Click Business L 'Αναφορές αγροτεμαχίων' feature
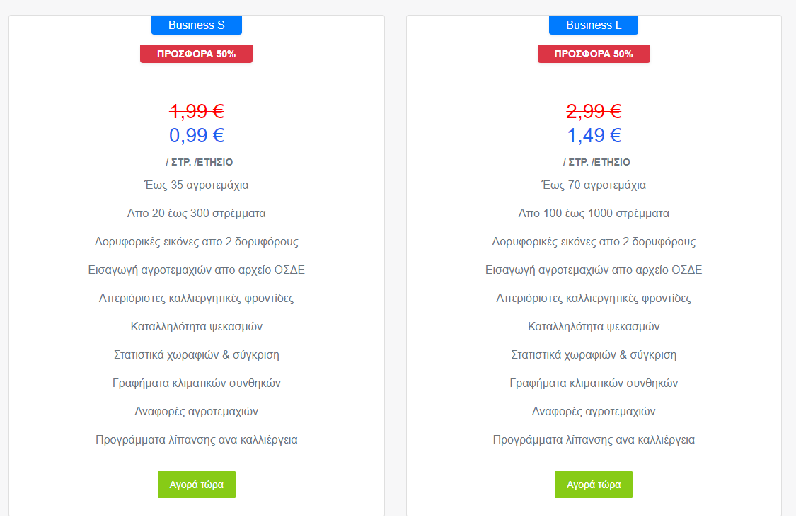This screenshot has height=532, width=796. 594,412
